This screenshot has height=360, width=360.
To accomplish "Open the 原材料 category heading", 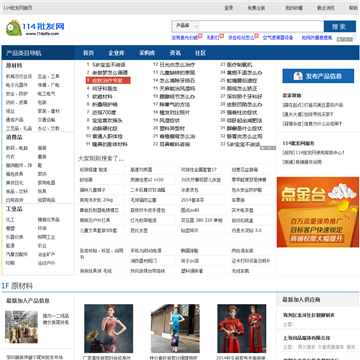I will [14, 66].
